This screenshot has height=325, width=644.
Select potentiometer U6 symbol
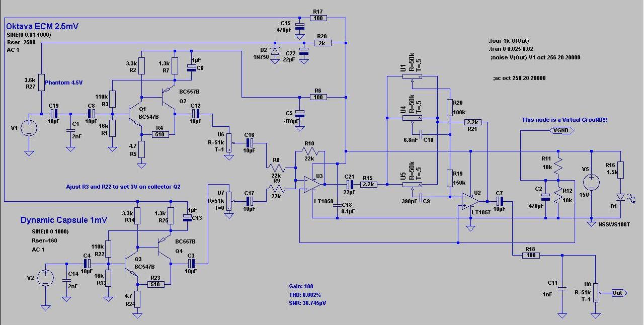pos(229,143)
